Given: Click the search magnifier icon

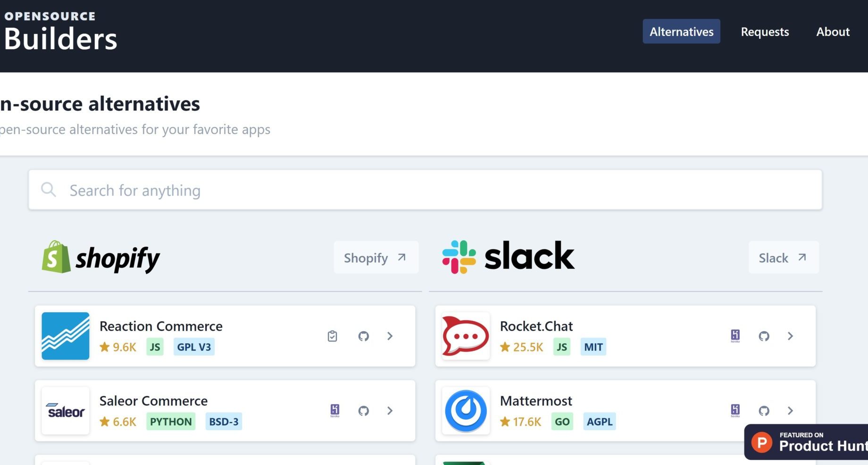Looking at the screenshot, I should (x=48, y=190).
